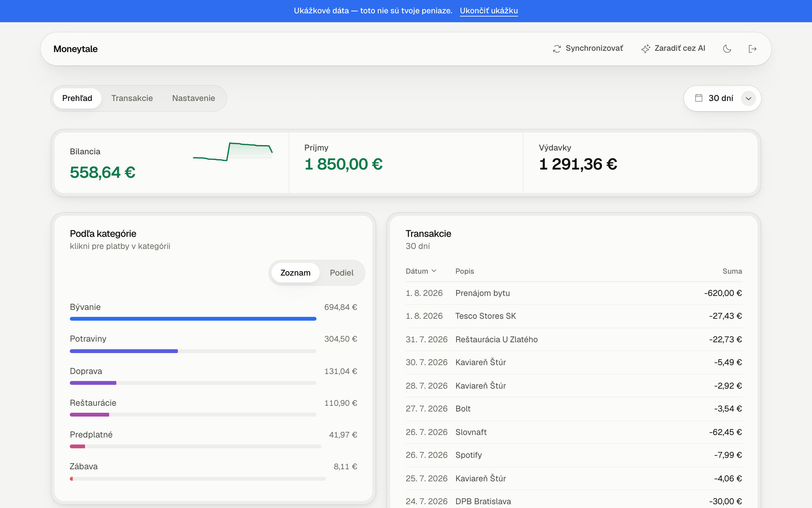Viewport: 812px width, 508px height.
Task: Open the period dropdown chevron
Action: [748, 98]
